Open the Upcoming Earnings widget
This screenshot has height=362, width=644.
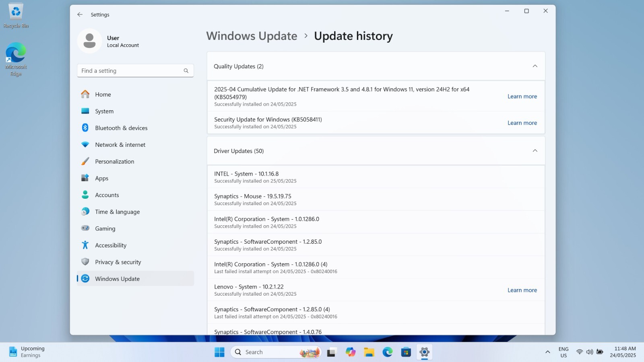[x=27, y=352]
